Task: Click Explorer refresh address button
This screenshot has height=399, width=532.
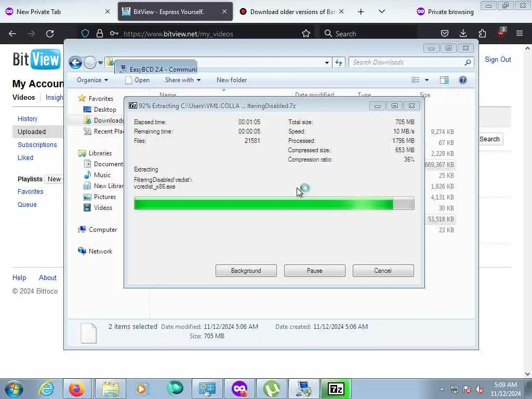Action: pos(339,62)
